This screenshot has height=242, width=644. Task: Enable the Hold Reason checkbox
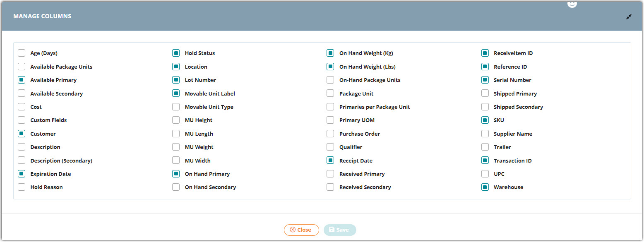pyautogui.click(x=22, y=187)
